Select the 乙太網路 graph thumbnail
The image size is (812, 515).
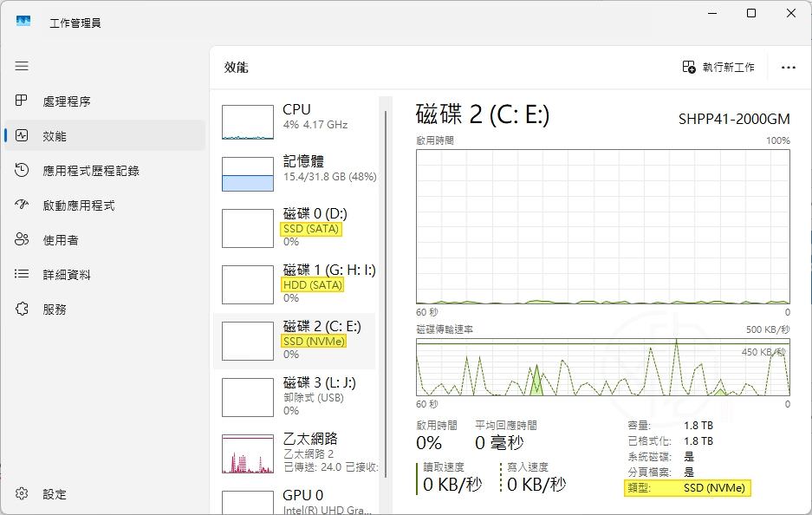[x=248, y=453]
